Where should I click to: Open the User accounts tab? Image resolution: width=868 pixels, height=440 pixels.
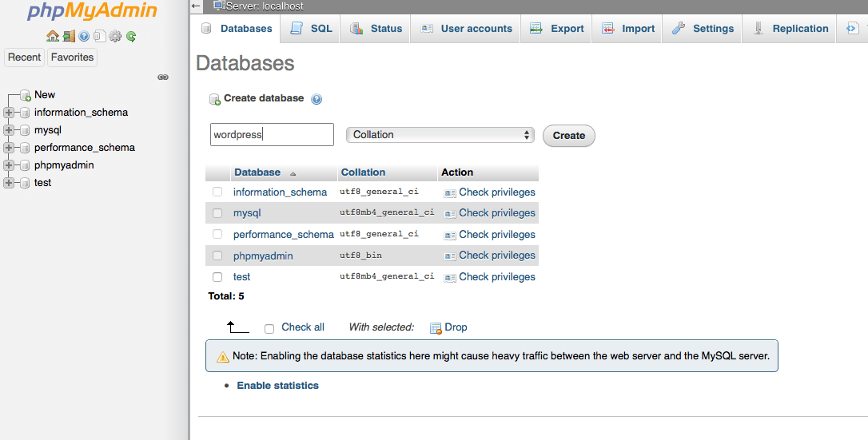click(x=466, y=29)
